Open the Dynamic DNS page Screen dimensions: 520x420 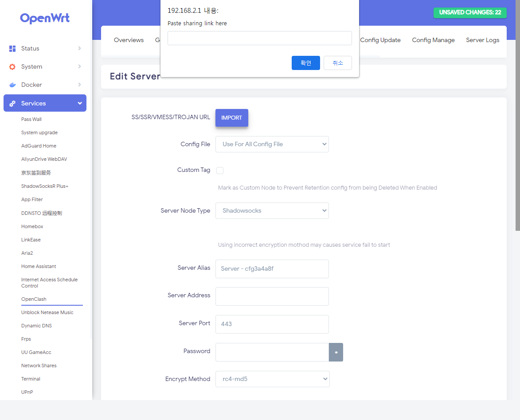click(36, 326)
